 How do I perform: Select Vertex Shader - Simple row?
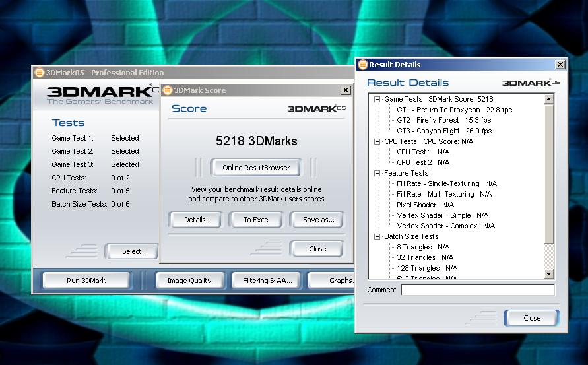[x=443, y=215]
